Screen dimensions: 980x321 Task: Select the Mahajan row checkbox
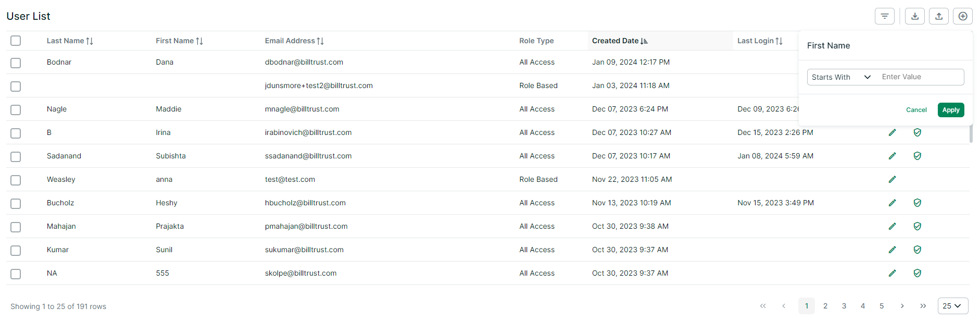click(x=16, y=227)
